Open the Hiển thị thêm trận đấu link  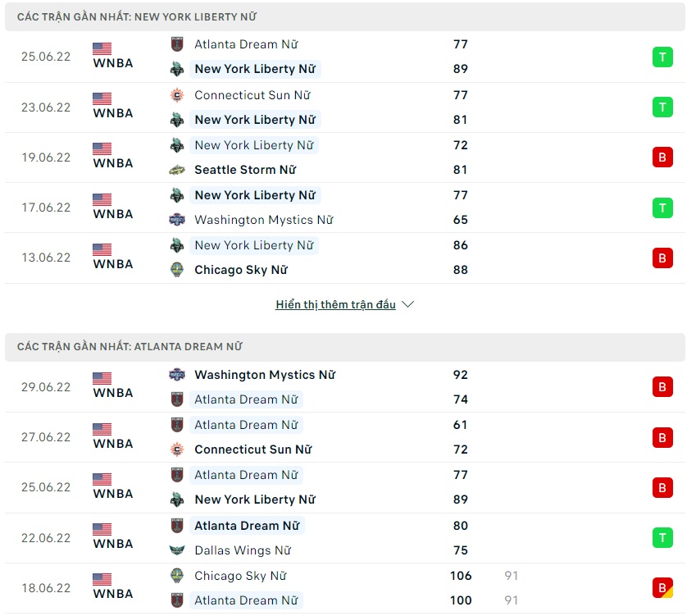(x=335, y=304)
